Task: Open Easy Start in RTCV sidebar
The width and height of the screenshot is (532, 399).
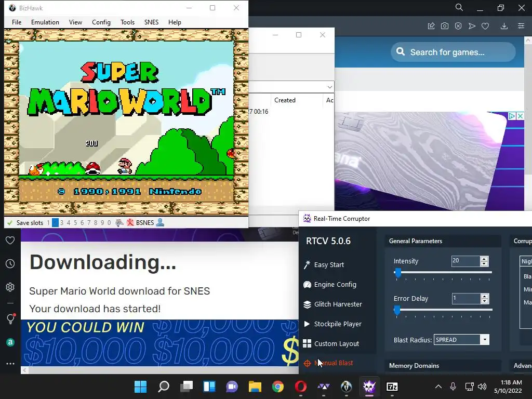Action: click(x=329, y=264)
